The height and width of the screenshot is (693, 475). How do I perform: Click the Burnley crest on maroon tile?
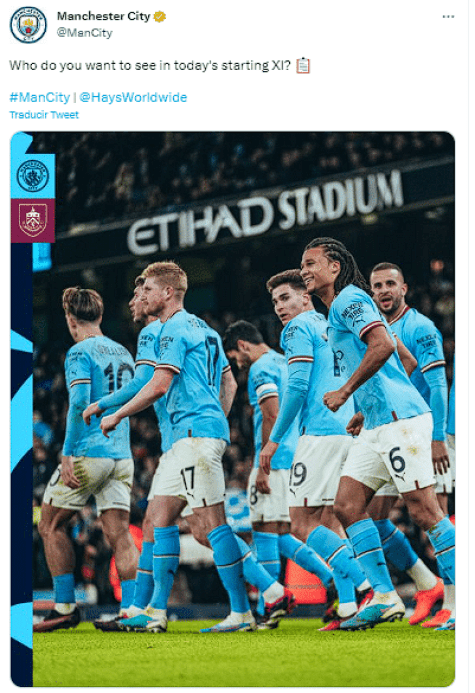click(x=33, y=221)
